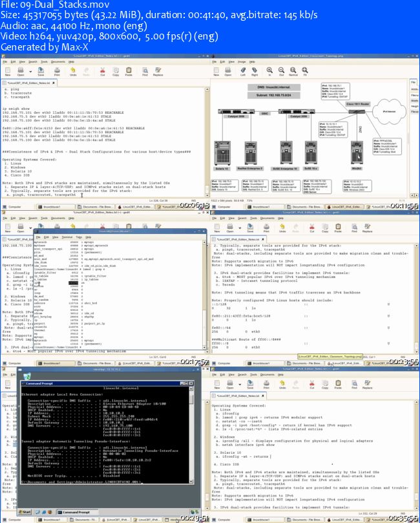Image resolution: width=420 pixels, height=523 pixels.
Task: Rotate Right in the Classroom_Topology image viewer
Action: coord(255,71)
